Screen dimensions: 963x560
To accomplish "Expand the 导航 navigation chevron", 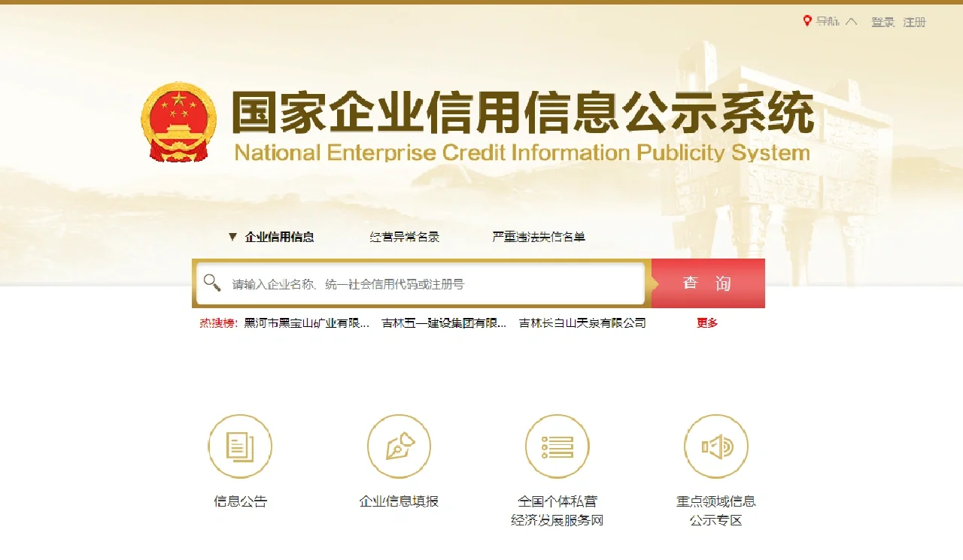I will pyautogui.click(x=852, y=22).
